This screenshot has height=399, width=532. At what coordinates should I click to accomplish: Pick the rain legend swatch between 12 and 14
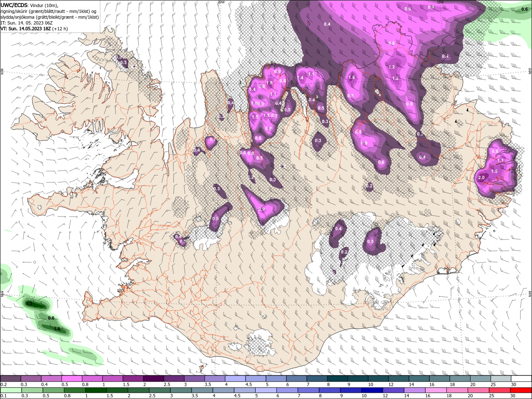coord(393,390)
